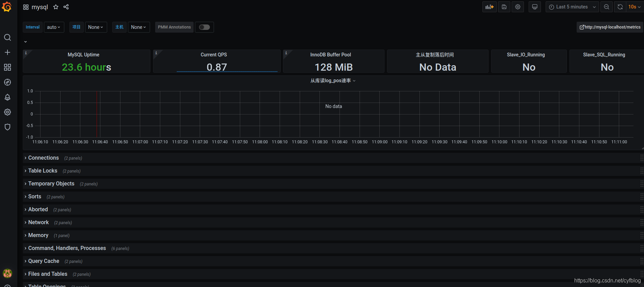Click the Slave_SQL_Running panel title

coord(604,55)
